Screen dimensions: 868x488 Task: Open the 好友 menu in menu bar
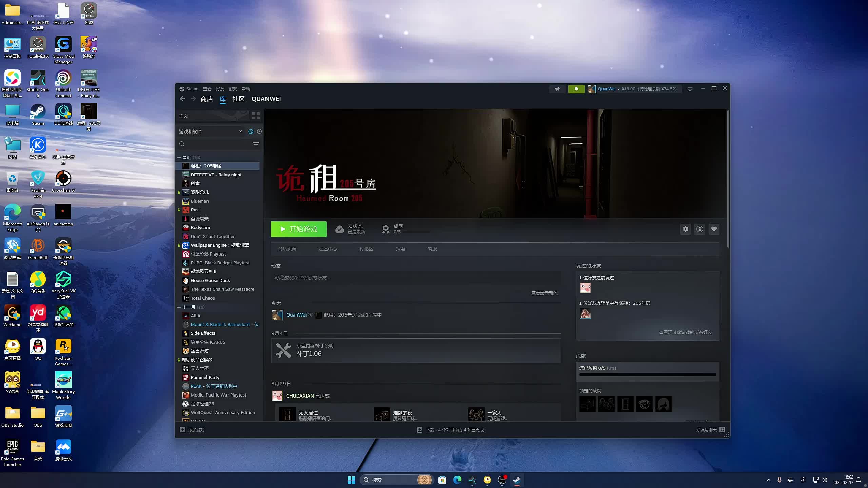[220, 89]
